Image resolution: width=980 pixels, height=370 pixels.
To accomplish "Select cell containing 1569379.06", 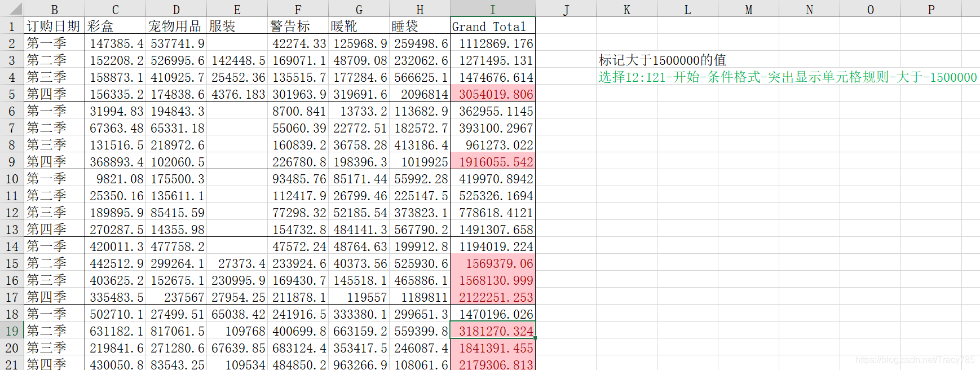I will point(493,263).
